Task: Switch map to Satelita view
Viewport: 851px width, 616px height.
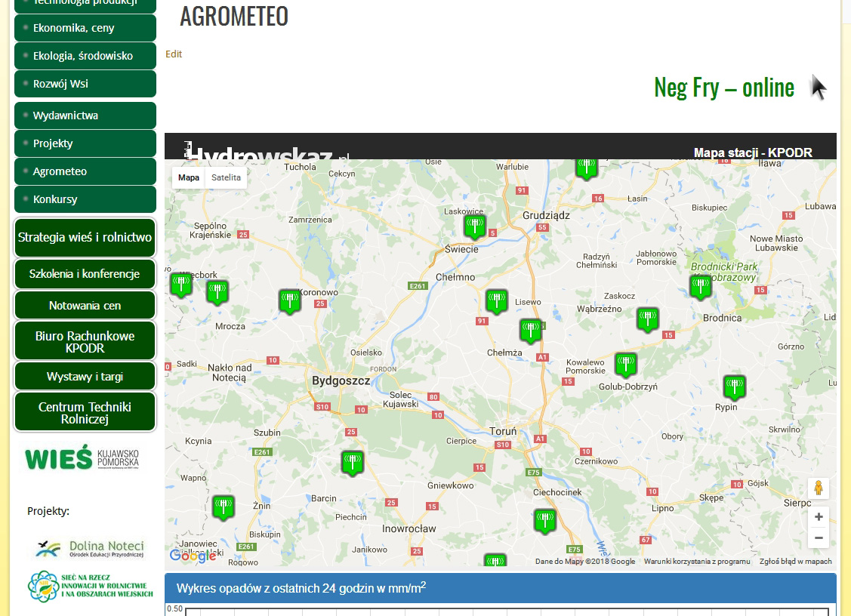Action: (226, 177)
